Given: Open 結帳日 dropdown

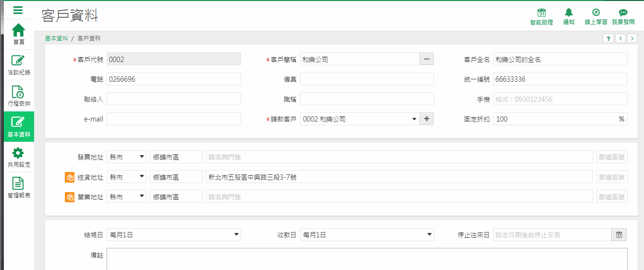Looking at the screenshot, I should click(x=174, y=235).
